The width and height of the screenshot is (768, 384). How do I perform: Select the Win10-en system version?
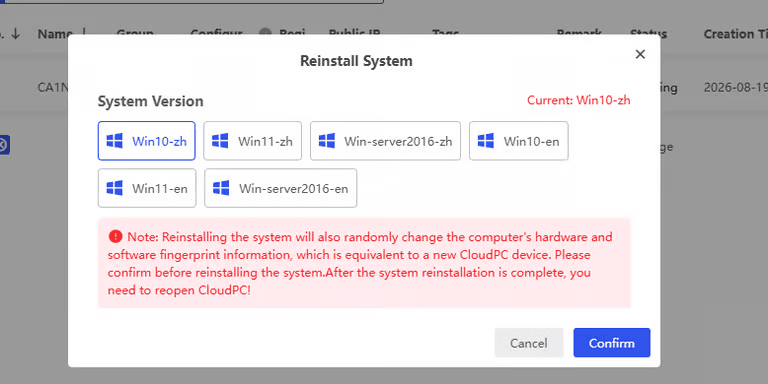click(x=519, y=141)
